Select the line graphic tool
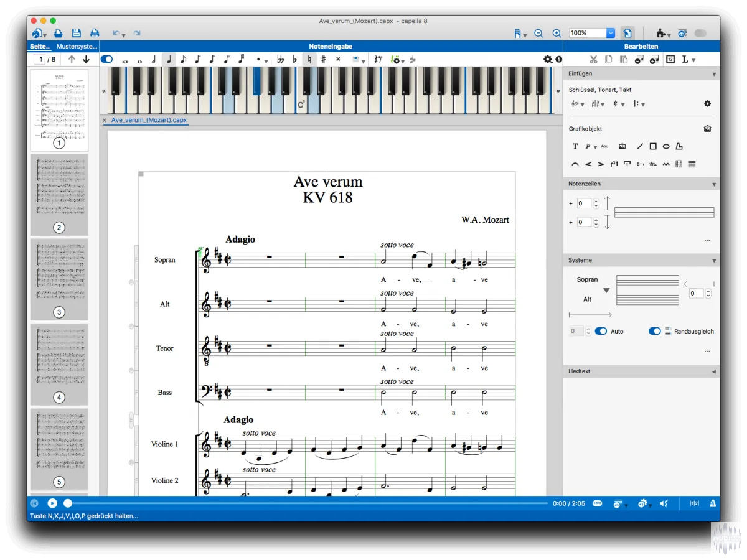 [x=640, y=147]
